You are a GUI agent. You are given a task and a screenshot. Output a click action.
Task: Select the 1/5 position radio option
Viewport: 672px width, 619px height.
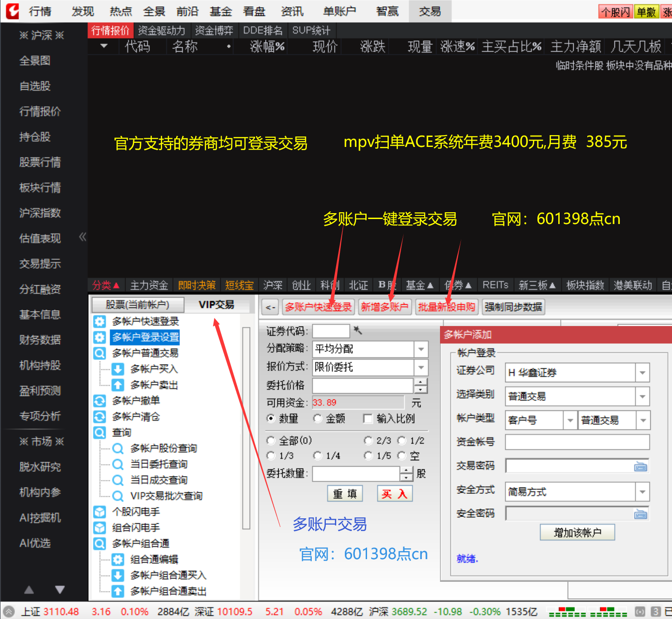pos(368,455)
